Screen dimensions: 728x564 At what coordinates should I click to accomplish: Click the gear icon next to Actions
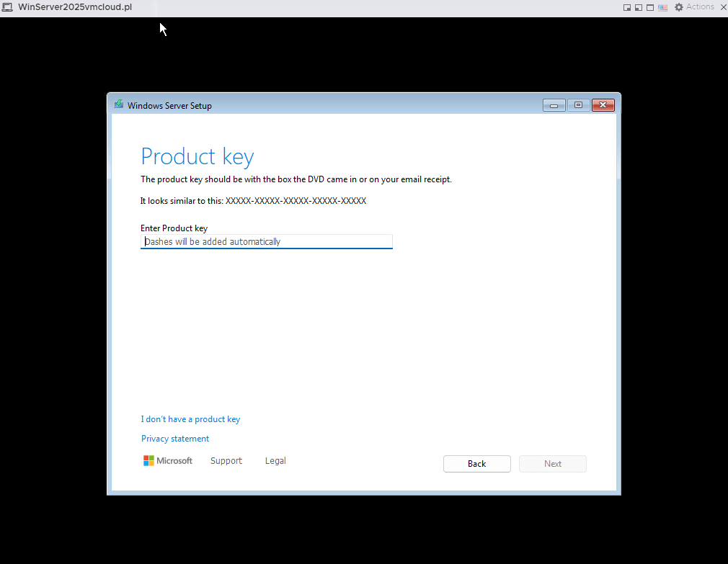click(x=678, y=7)
